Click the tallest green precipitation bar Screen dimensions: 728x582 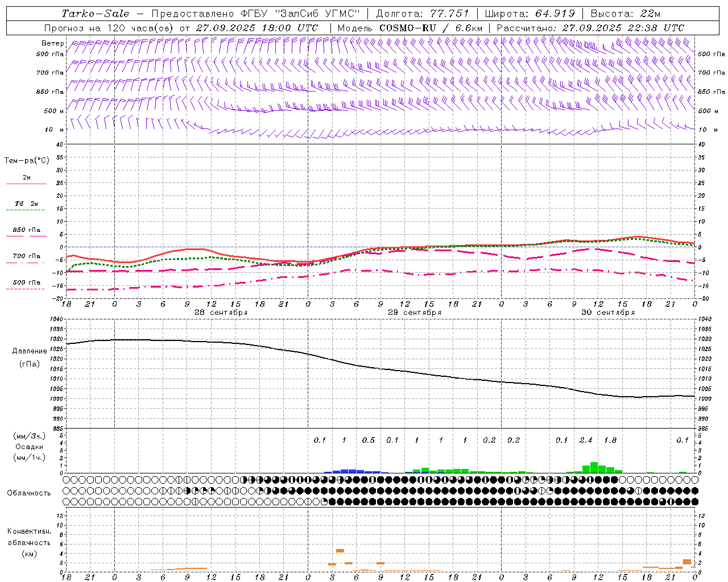(594, 468)
